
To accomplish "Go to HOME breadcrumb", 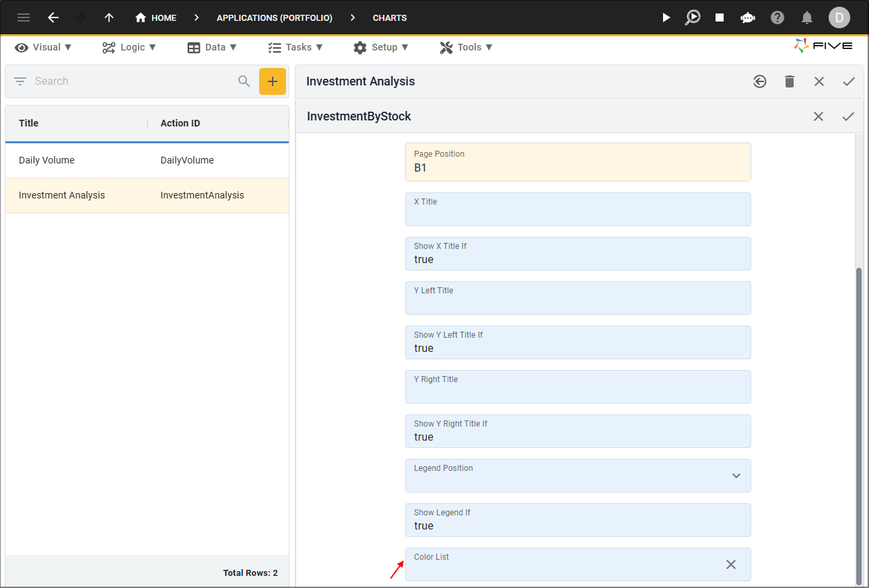I will click(155, 17).
